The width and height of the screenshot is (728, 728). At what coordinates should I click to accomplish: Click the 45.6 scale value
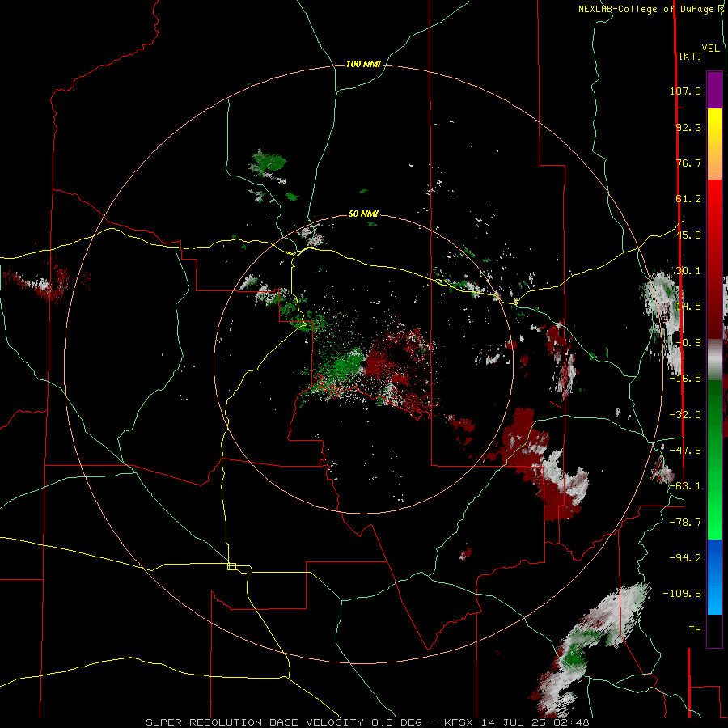(x=688, y=235)
